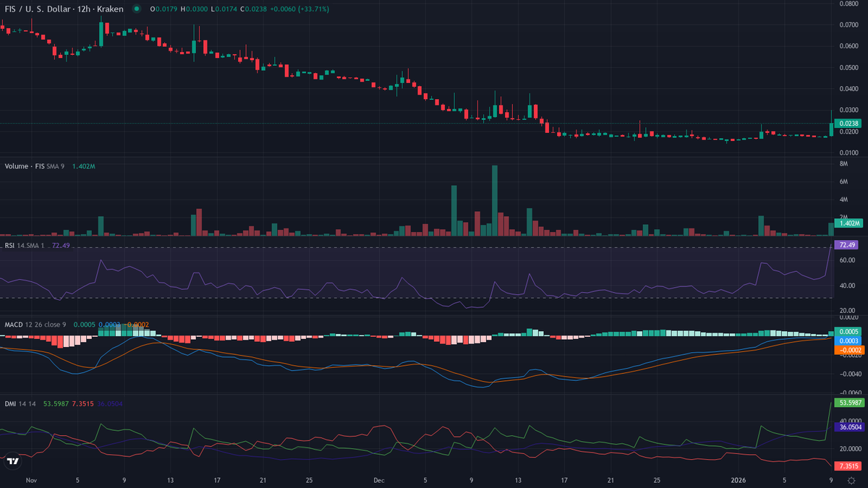Click the green 53.5987 DMI axis tag

click(x=850, y=402)
